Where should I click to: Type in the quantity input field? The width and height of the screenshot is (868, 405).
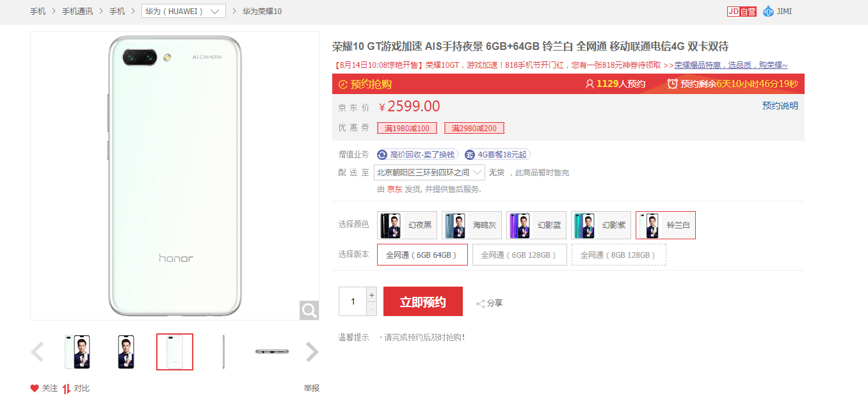point(352,301)
